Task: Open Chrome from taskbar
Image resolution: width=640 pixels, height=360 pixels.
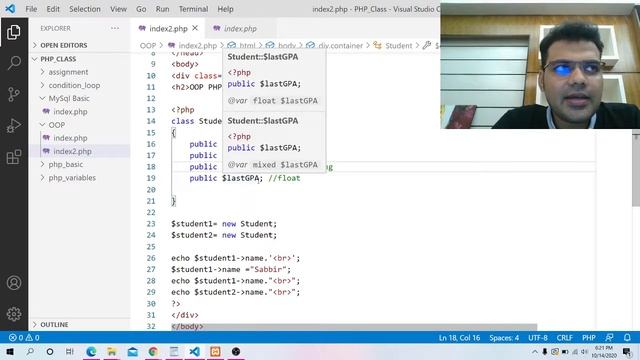Action: [x=153, y=351]
